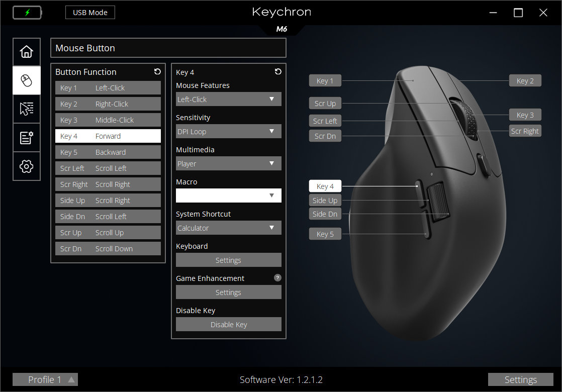Click the Game Enhancement help icon

tap(277, 277)
